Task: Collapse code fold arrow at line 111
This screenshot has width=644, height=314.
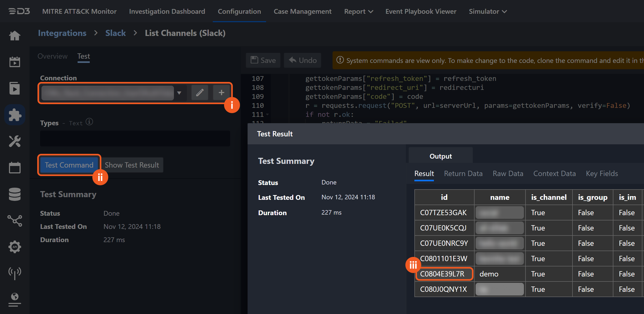Action: pyautogui.click(x=267, y=114)
